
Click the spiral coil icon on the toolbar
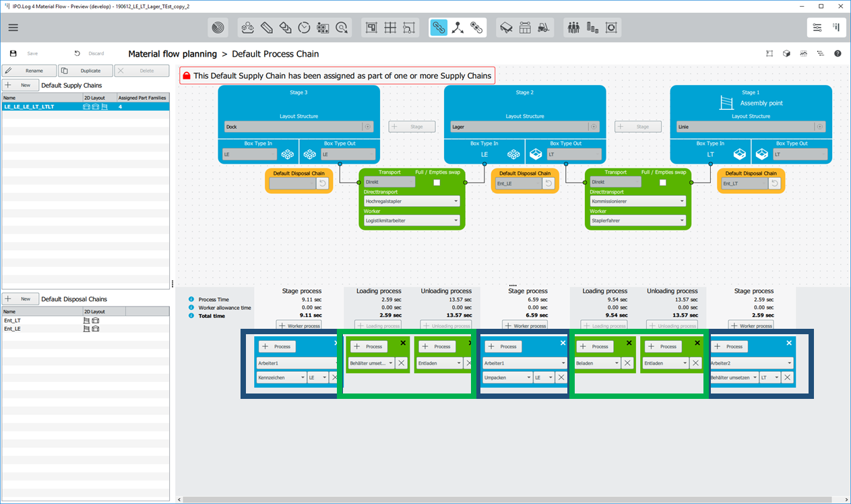pyautogui.click(x=218, y=28)
